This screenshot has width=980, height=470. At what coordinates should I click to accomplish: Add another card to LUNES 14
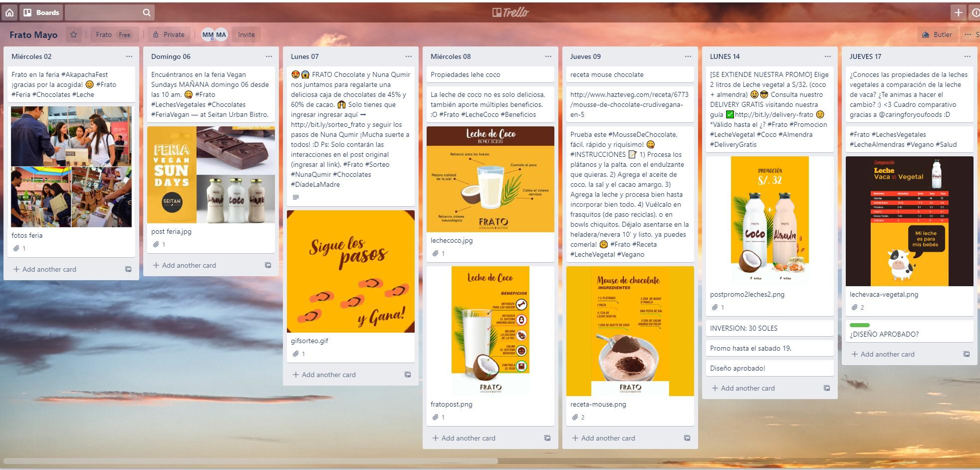(x=743, y=388)
